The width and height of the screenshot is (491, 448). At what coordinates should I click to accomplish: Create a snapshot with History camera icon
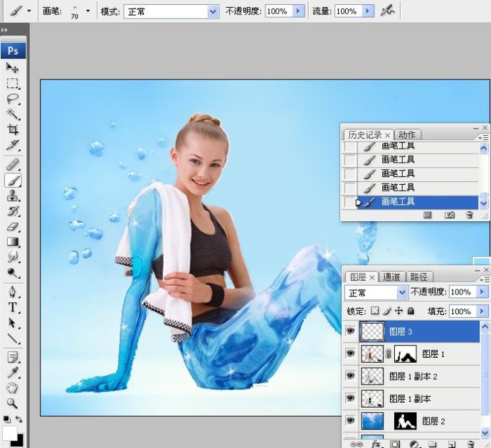point(449,215)
